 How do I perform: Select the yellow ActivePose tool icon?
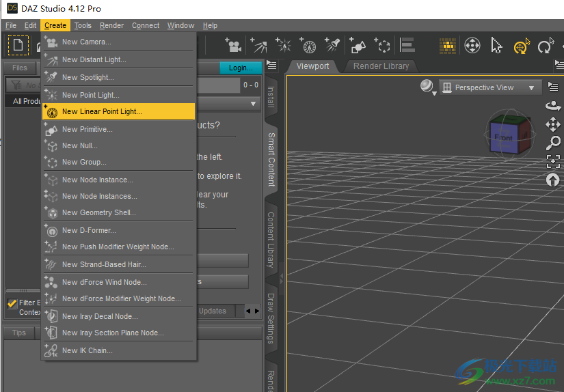[x=521, y=46]
